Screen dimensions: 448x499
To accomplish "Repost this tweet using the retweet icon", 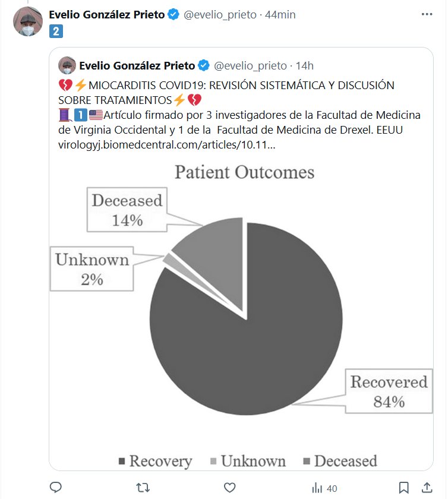I will click(x=143, y=488).
